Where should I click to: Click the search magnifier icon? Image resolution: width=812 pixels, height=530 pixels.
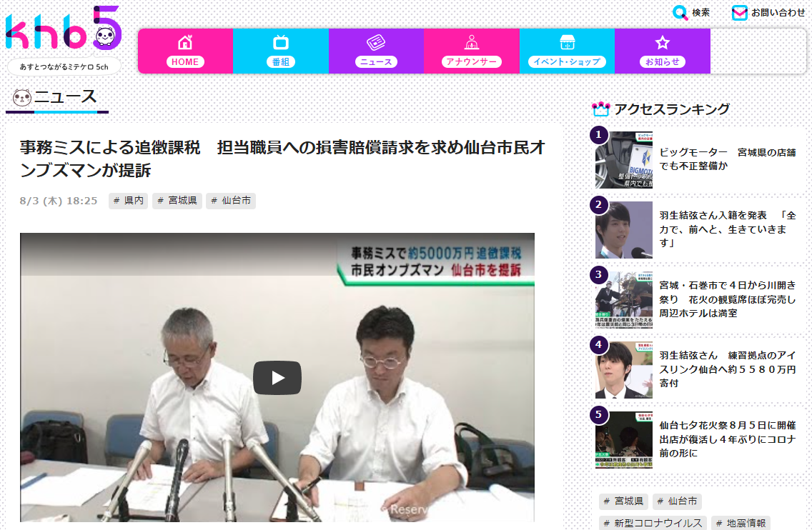pyautogui.click(x=680, y=12)
